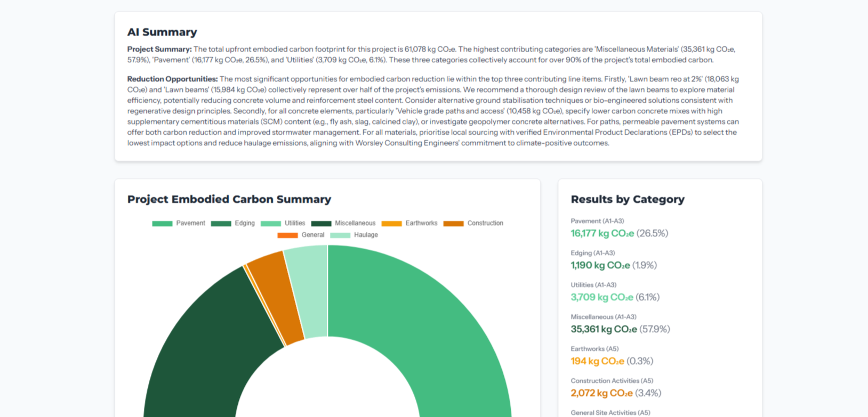The image size is (868, 417).
Task: Click the Pavement (A1-A3) category label
Action: click(x=597, y=221)
